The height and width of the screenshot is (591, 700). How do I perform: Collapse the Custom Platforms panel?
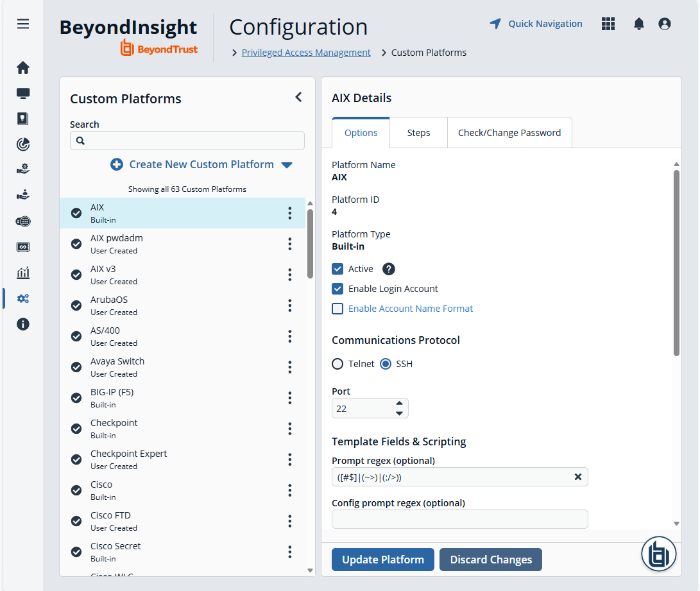point(298,97)
